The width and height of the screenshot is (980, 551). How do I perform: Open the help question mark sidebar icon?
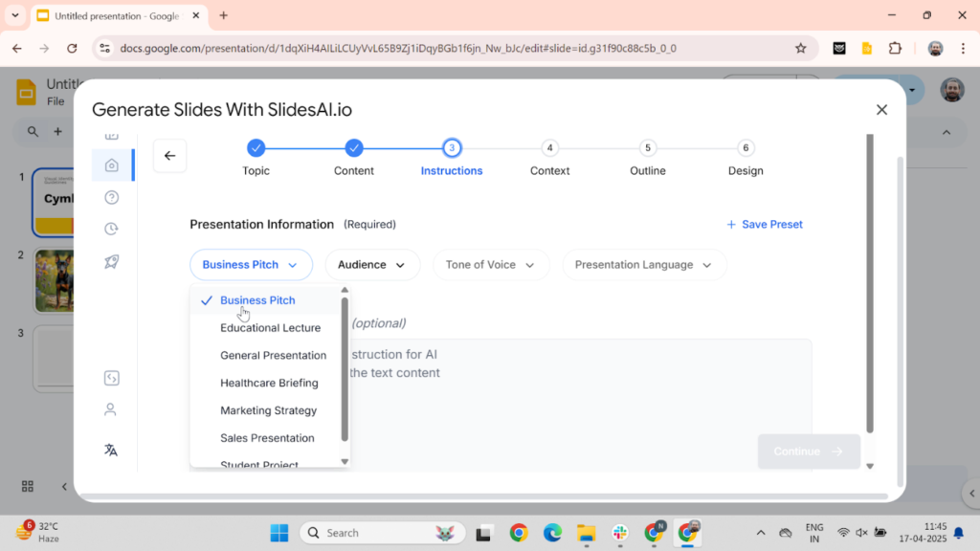(112, 197)
